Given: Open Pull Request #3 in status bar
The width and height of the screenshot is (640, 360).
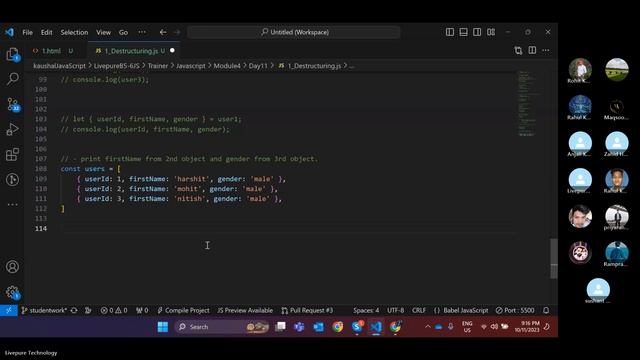Looking at the screenshot, I should (307, 311).
